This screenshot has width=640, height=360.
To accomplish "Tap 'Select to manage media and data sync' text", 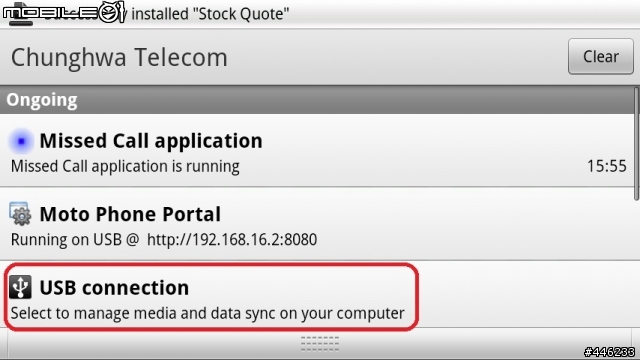I will pyautogui.click(x=207, y=313).
